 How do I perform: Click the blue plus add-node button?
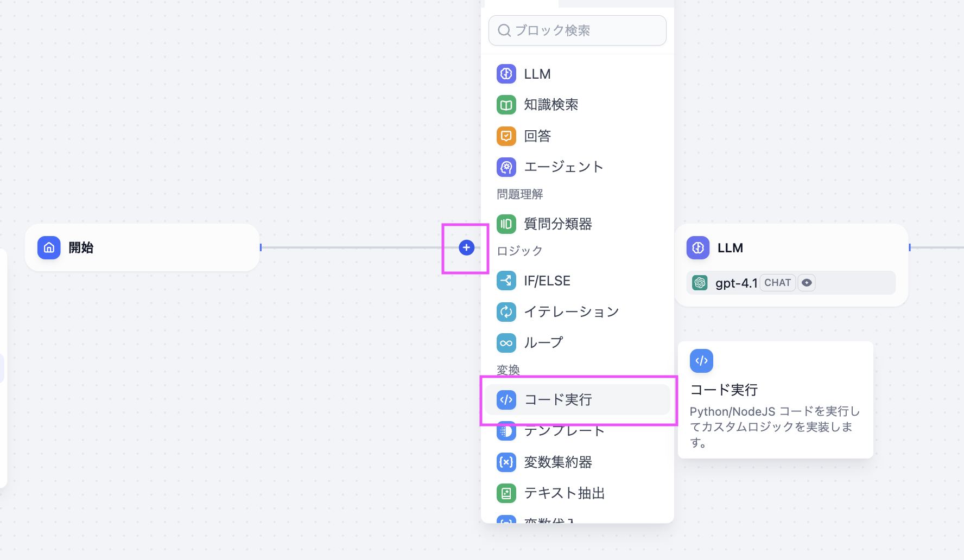coord(466,247)
